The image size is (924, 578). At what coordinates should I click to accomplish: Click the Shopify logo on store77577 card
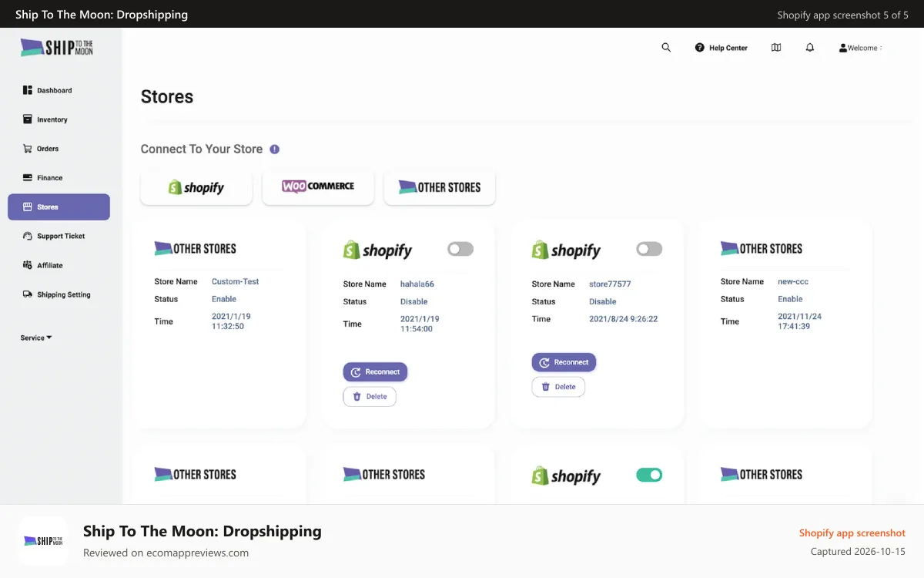pyautogui.click(x=566, y=250)
